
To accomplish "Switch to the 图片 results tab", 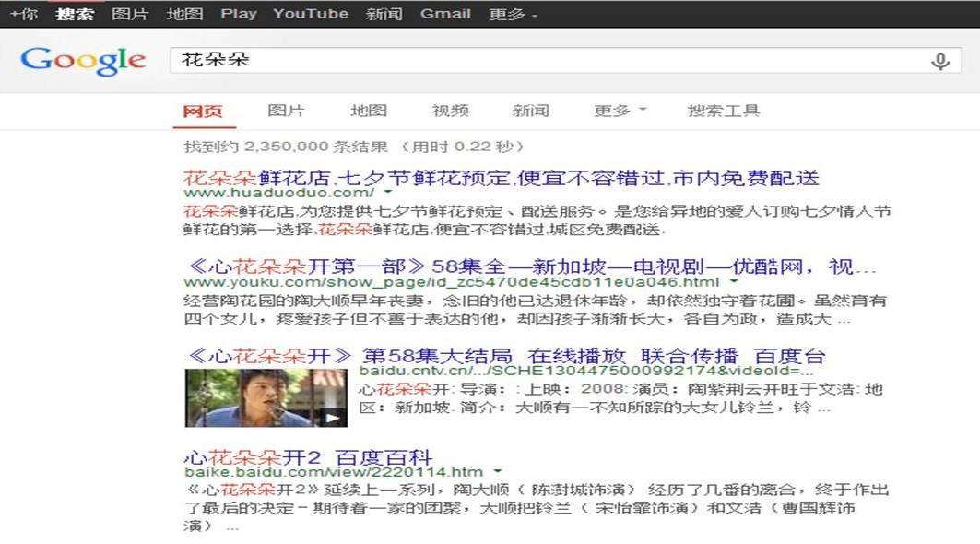I will [x=286, y=111].
